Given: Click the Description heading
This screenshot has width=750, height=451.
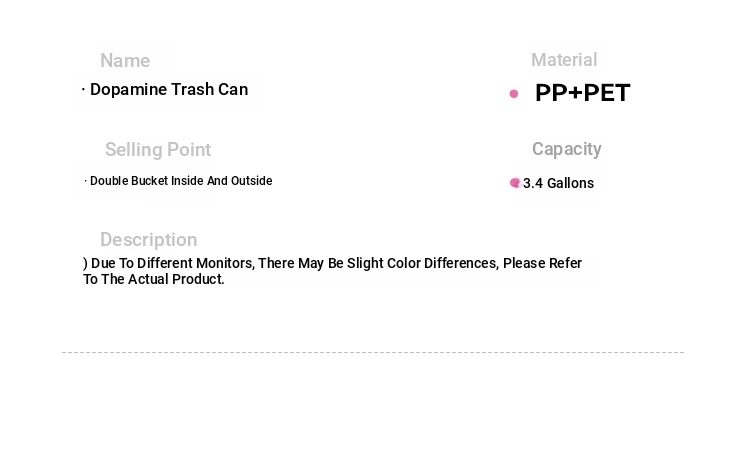Looking at the screenshot, I should (x=148, y=240).
